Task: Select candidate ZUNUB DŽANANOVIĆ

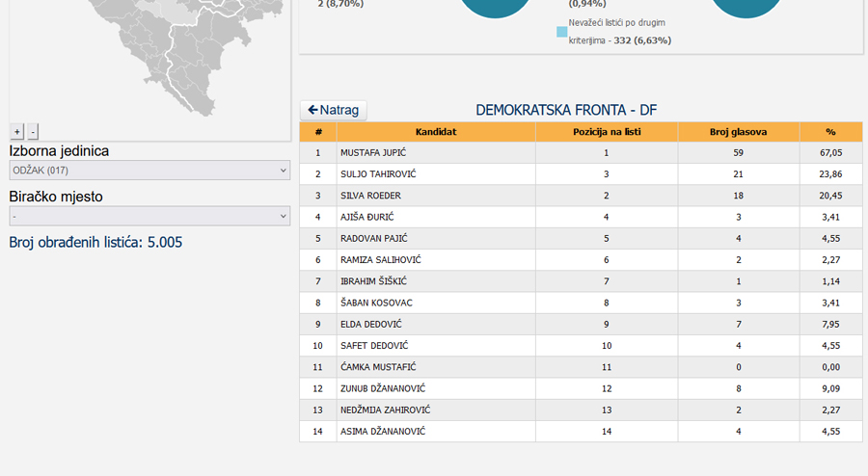Action: pos(383,388)
